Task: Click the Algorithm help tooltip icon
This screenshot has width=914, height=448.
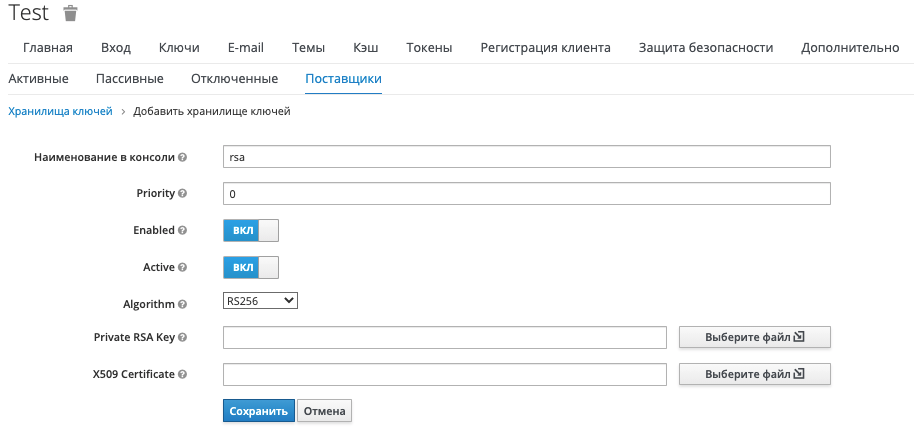Action: (x=182, y=304)
